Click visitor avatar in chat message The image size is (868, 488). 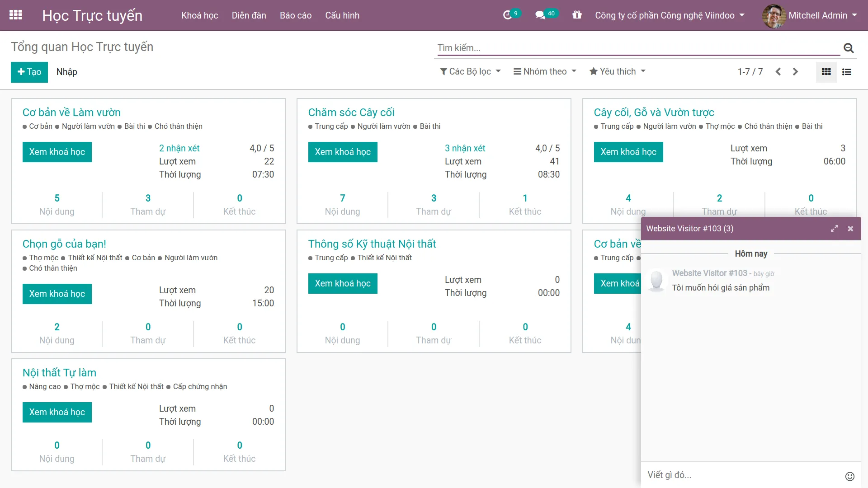pos(656,281)
